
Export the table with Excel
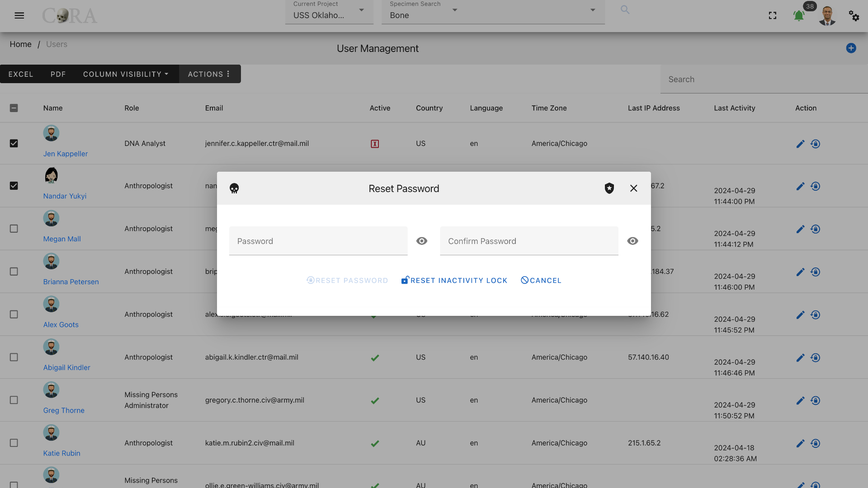21,74
